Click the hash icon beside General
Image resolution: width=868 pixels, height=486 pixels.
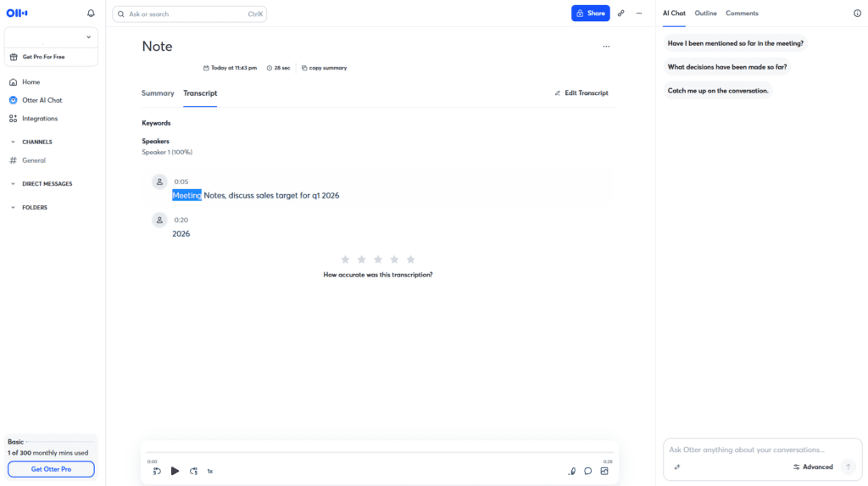[x=14, y=160]
